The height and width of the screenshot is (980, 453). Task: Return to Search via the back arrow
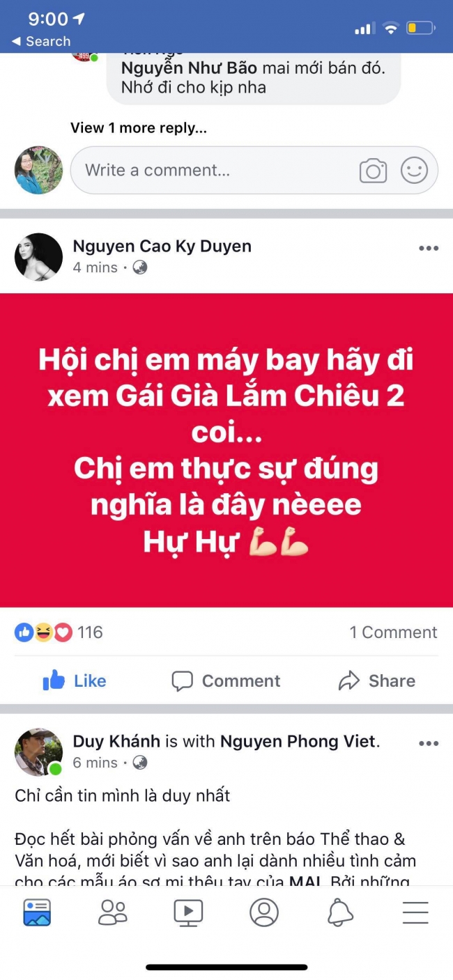click(x=40, y=42)
